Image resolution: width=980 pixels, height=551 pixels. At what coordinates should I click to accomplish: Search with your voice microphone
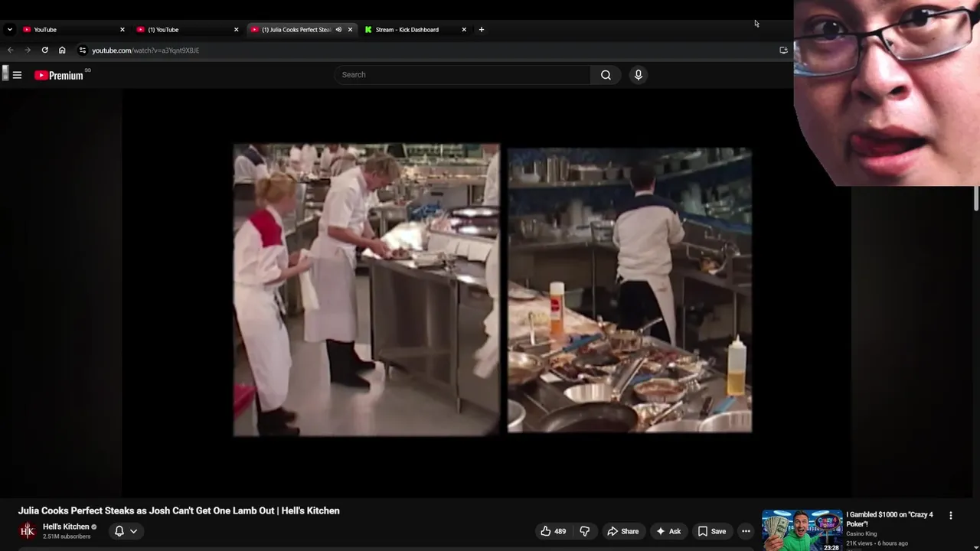click(x=638, y=75)
